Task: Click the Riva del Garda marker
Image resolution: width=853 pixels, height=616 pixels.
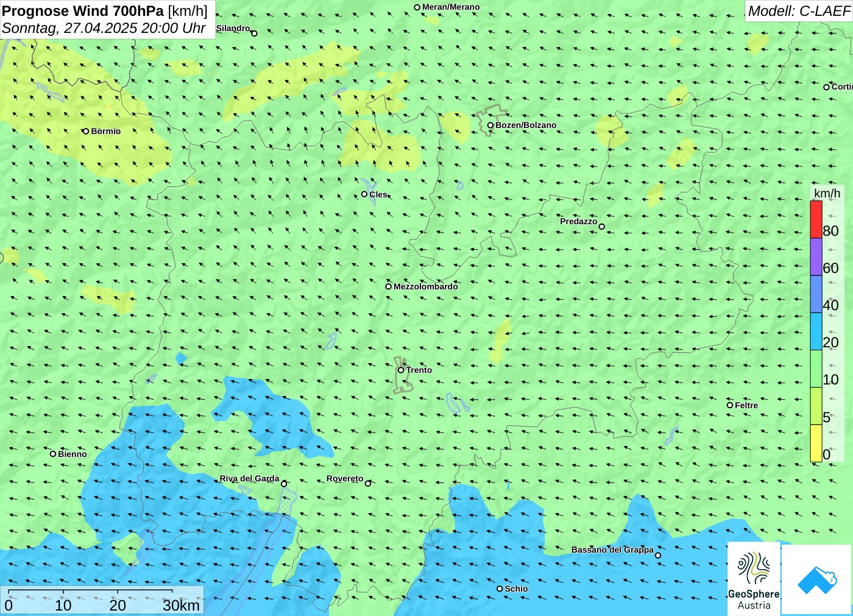Action: tap(283, 484)
